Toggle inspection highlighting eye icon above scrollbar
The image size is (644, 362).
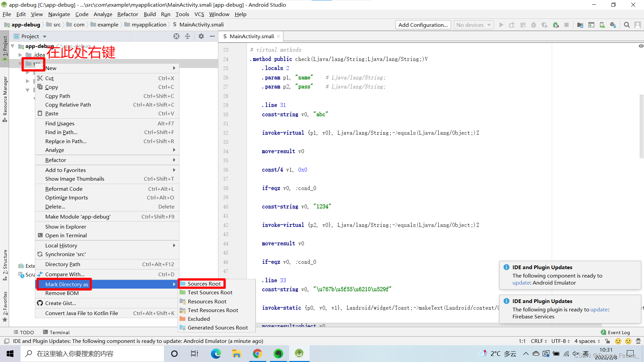pyautogui.click(x=641, y=46)
